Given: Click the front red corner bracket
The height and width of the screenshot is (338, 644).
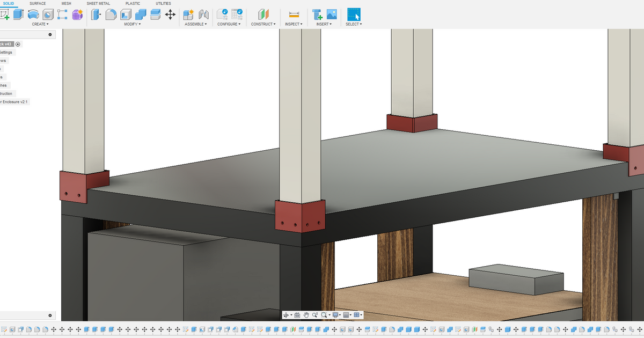Looking at the screenshot, I should pos(300,216).
